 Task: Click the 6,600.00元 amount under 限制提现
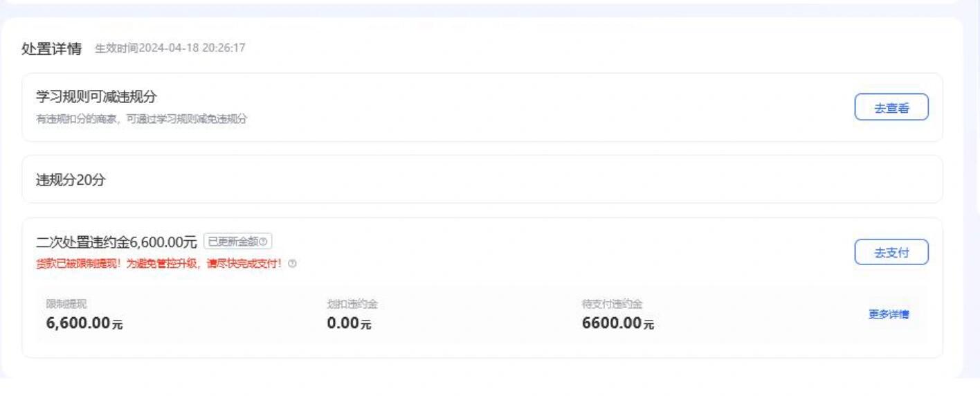[84, 323]
